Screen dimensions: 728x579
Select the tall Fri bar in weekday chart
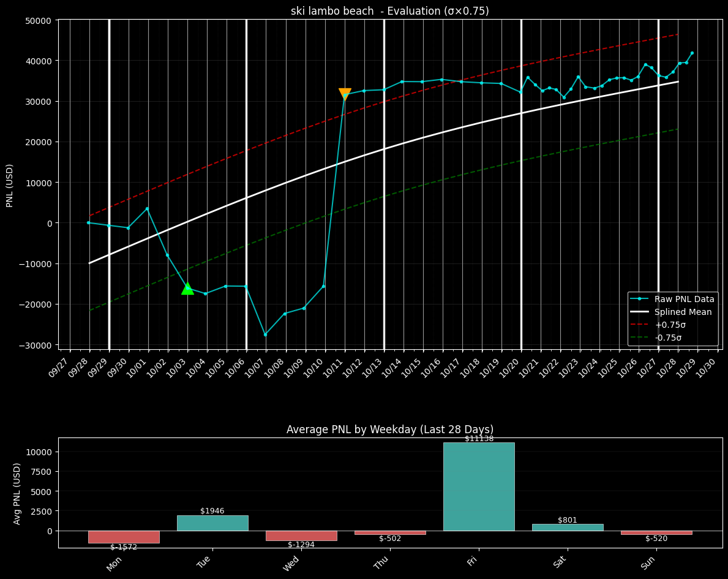click(x=479, y=486)
